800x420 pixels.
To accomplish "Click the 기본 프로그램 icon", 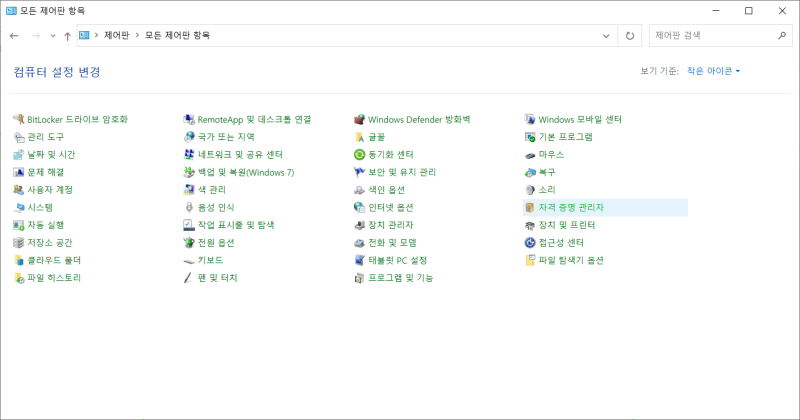I will coord(530,137).
